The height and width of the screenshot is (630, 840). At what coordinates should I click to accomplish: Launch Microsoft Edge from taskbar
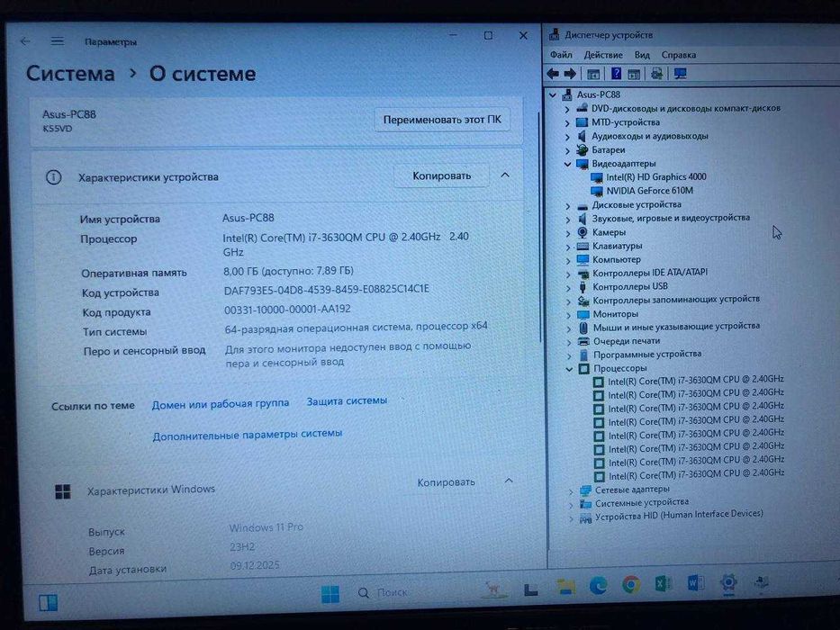pyautogui.click(x=598, y=586)
